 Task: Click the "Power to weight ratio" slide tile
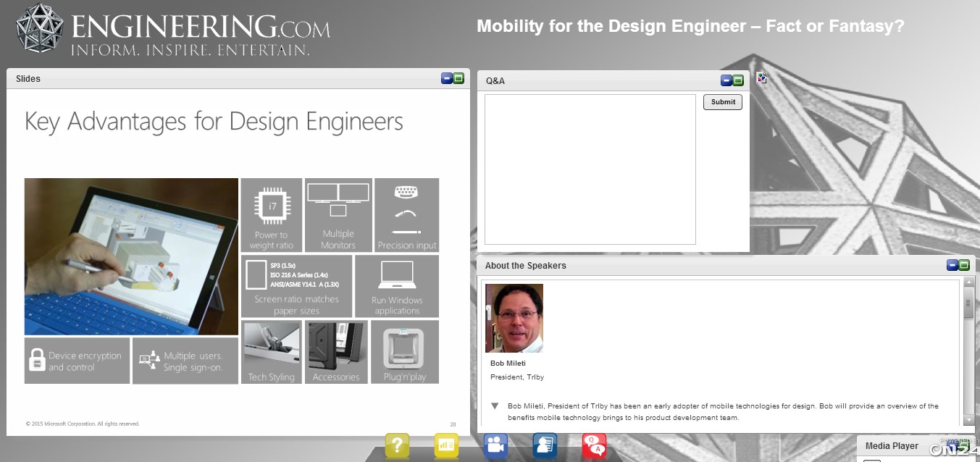(272, 215)
